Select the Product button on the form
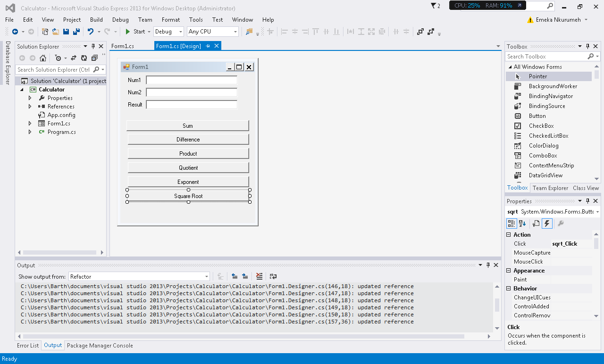Viewport: 604px width, 364px height. tap(188, 154)
